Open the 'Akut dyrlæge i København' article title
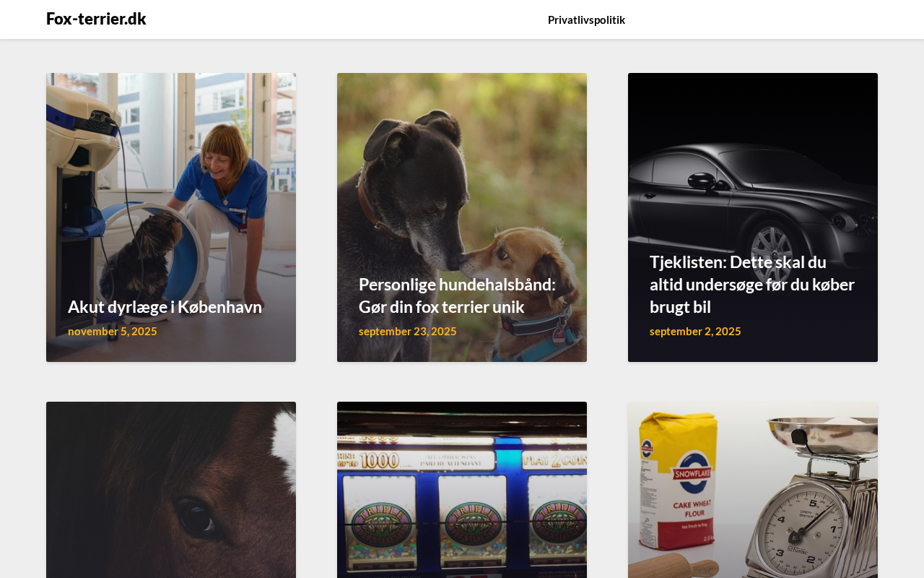Viewport: 924px width, 578px height. (165, 306)
